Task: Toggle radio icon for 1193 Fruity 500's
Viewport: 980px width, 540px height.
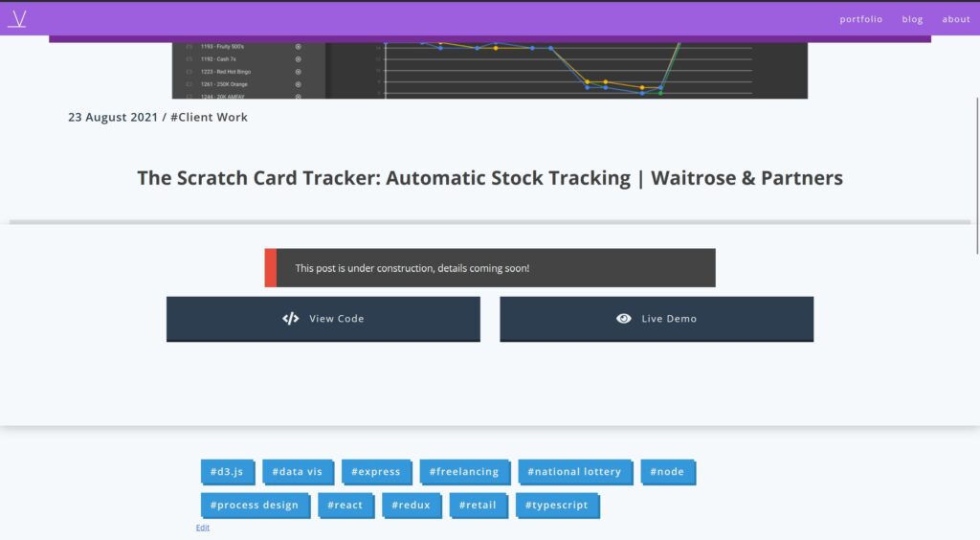Action: click(299, 47)
